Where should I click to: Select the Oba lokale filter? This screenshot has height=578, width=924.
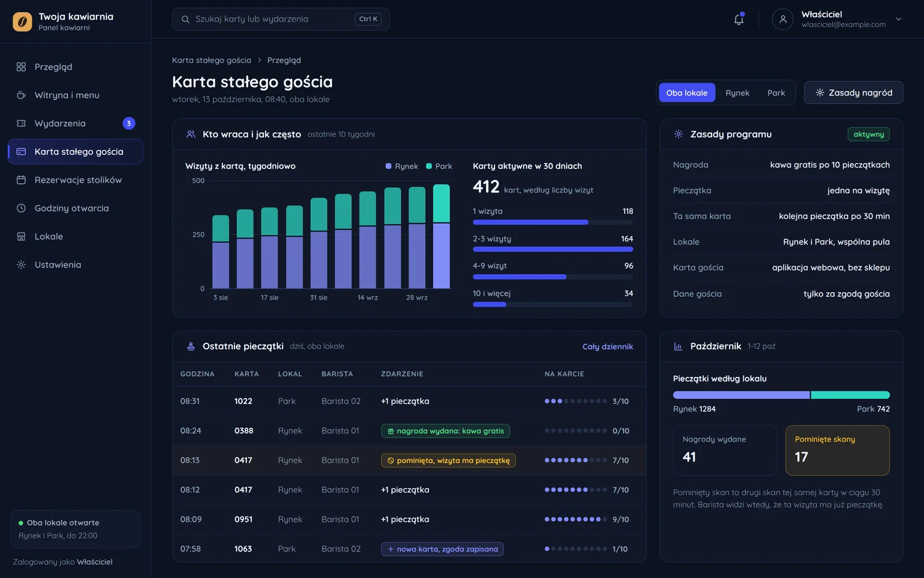tap(687, 93)
